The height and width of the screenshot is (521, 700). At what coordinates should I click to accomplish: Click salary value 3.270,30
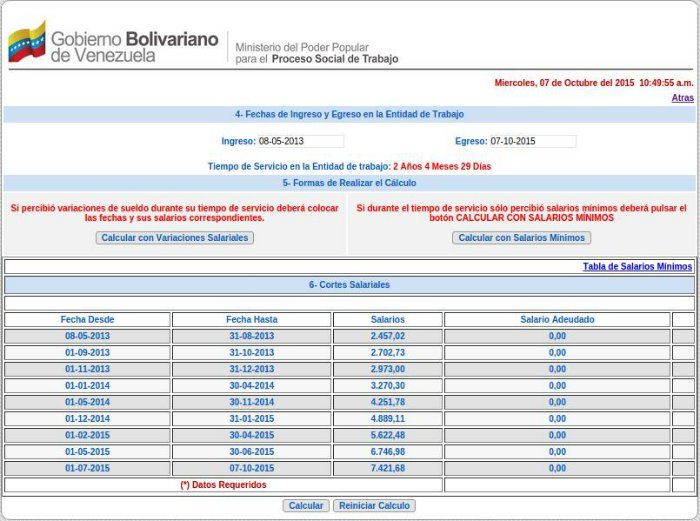[x=388, y=386]
